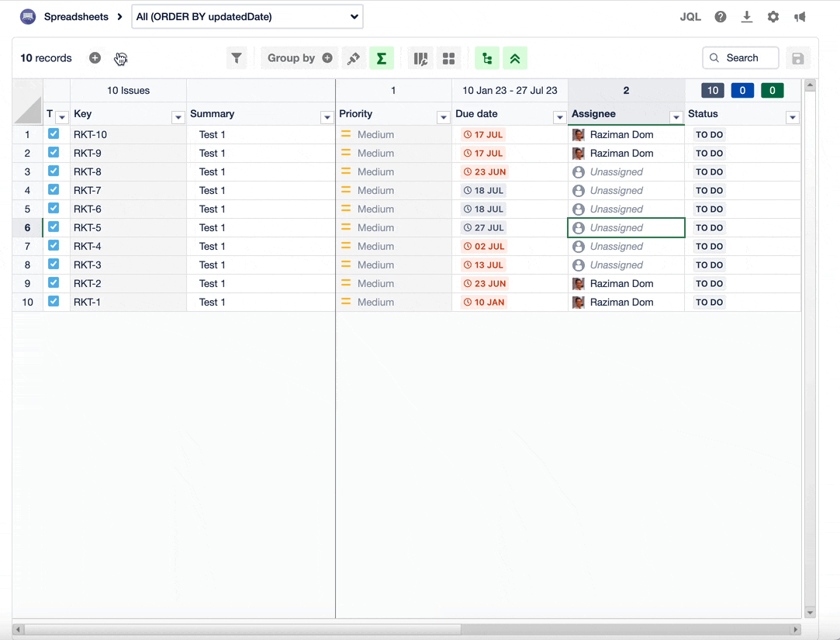This screenshot has width=840, height=640.
Task: Open the help question mark icon
Action: [x=721, y=16]
